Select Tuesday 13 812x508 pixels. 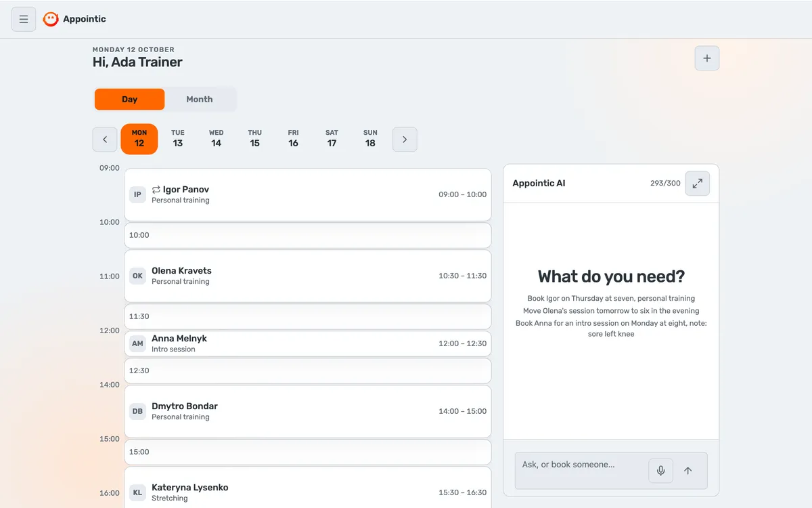click(178, 139)
